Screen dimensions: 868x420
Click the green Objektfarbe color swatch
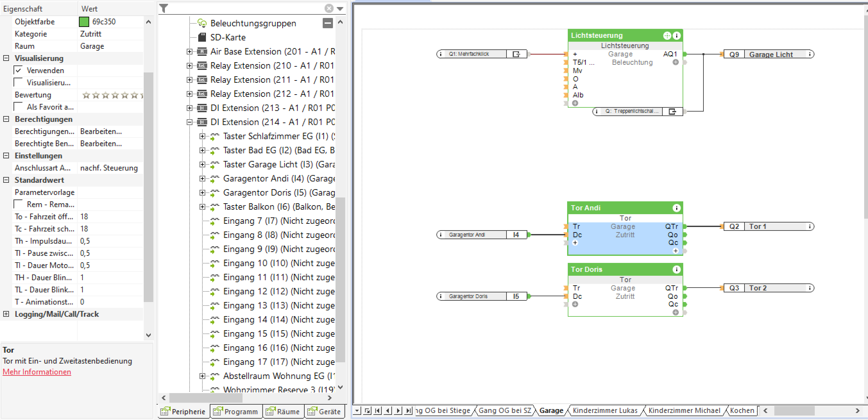tap(84, 21)
